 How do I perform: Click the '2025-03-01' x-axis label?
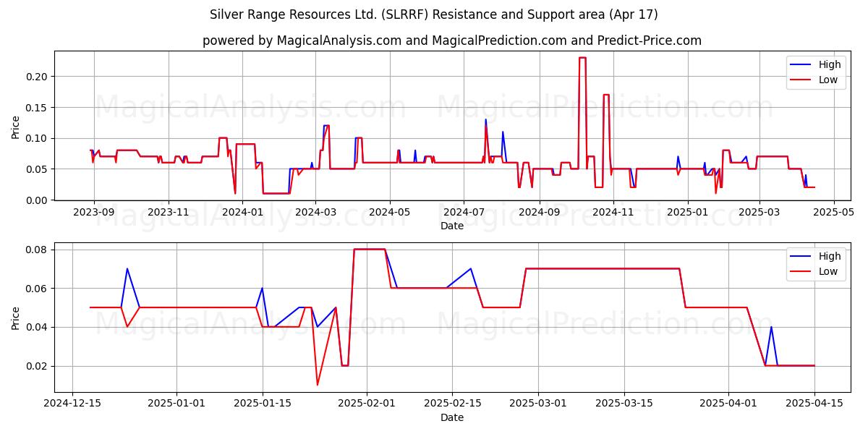[539, 404]
